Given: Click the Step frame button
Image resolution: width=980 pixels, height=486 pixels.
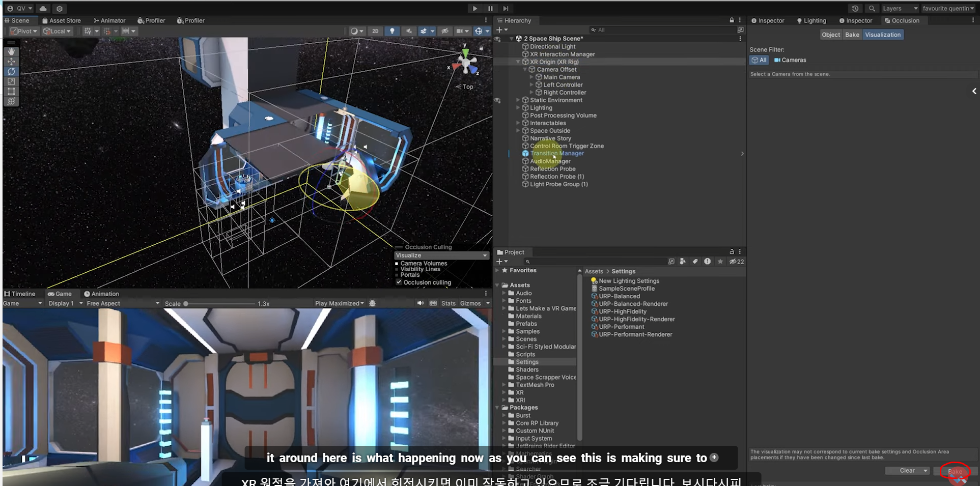Looking at the screenshot, I should point(506,8).
